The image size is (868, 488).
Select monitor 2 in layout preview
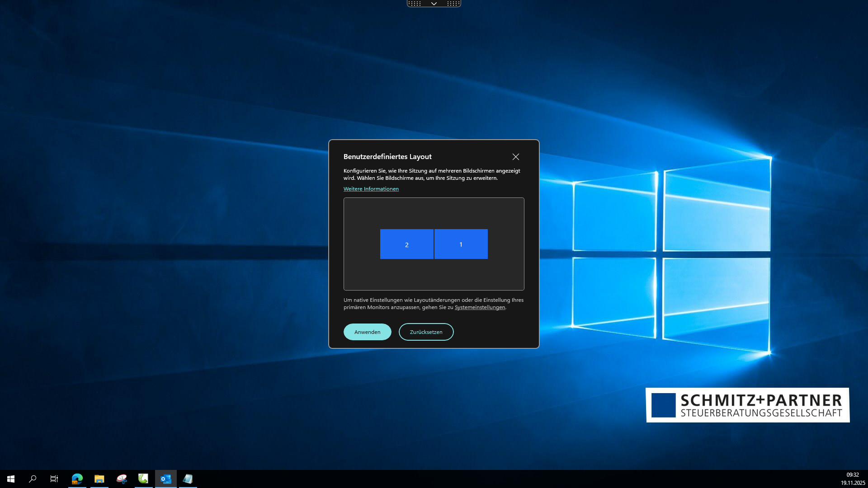406,244
